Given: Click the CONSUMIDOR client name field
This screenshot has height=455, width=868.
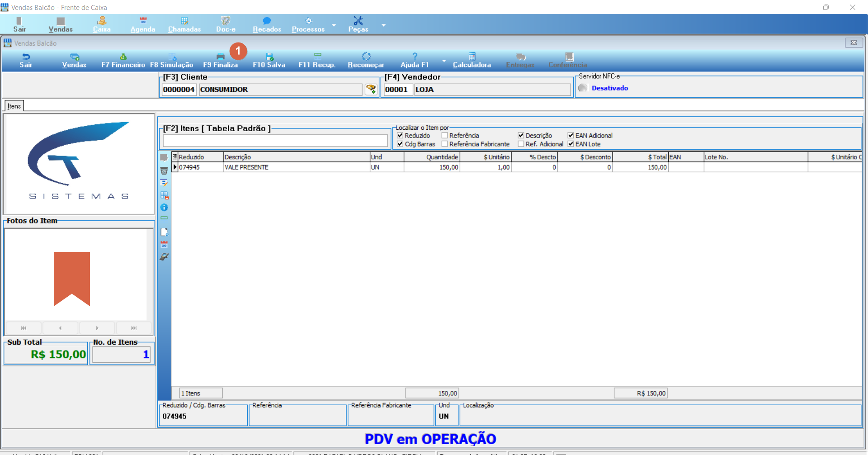Looking at the screenshot, I should coord(280,90).
